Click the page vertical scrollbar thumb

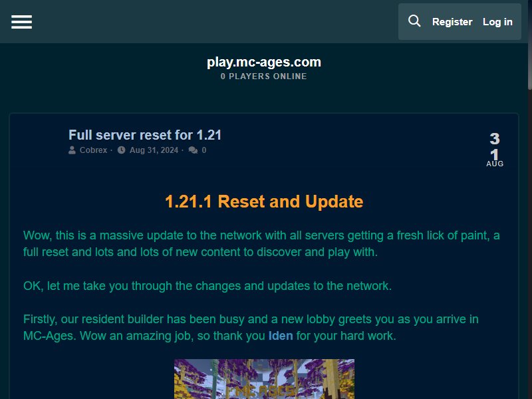(530, 44)
